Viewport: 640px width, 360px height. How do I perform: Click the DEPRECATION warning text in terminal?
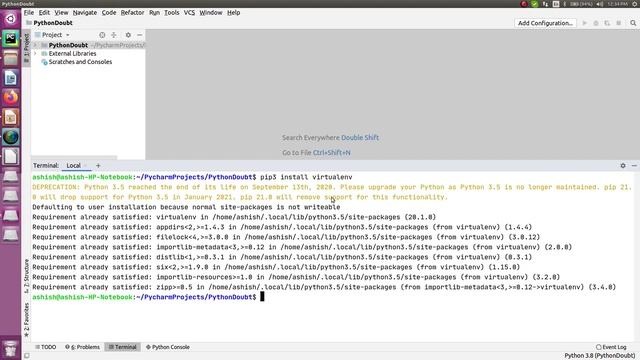[331, 192]
